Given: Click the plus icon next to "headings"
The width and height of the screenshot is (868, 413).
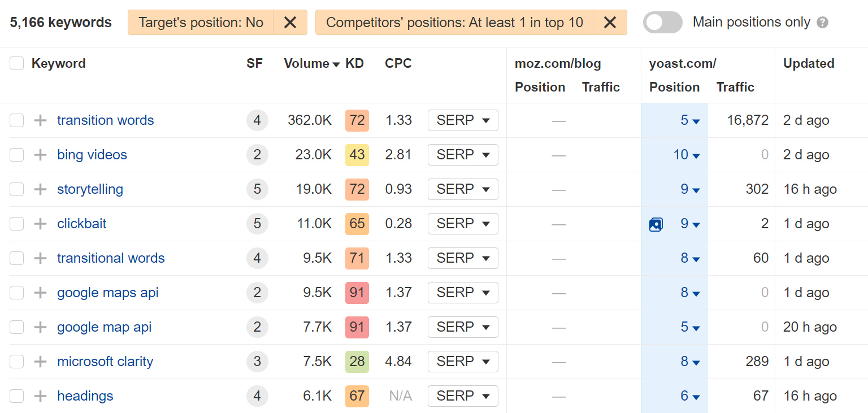Looking at the screenshot, I should coord(40,396).
